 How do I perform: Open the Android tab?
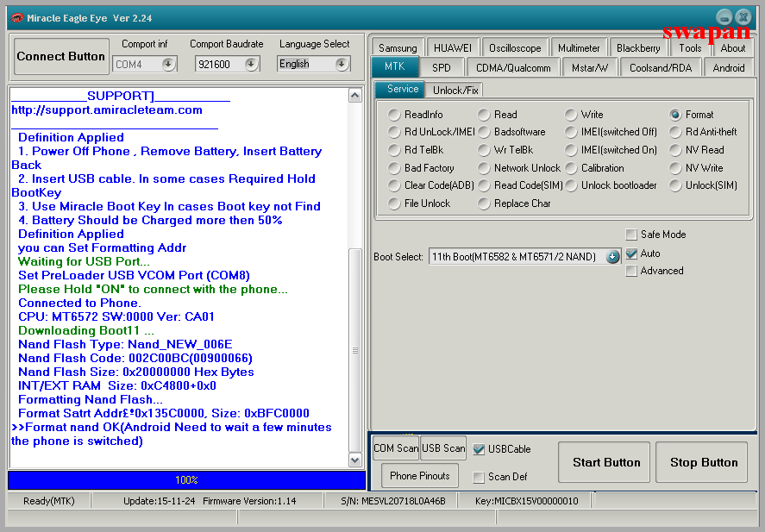[x=729, y=68]
